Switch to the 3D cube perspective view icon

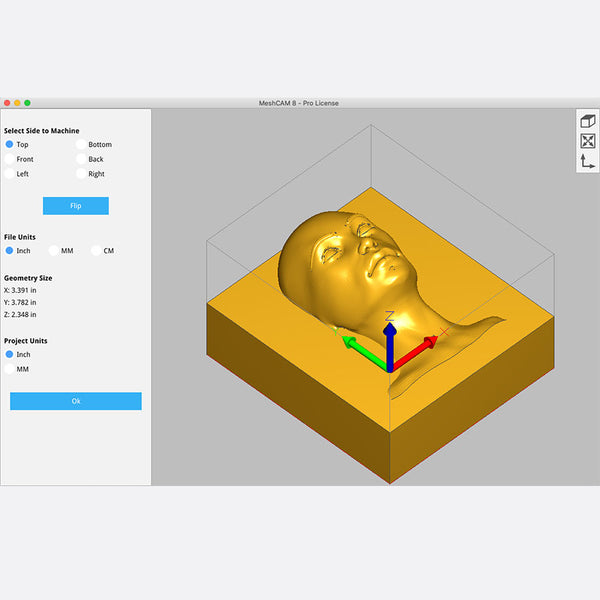point(587,121)
